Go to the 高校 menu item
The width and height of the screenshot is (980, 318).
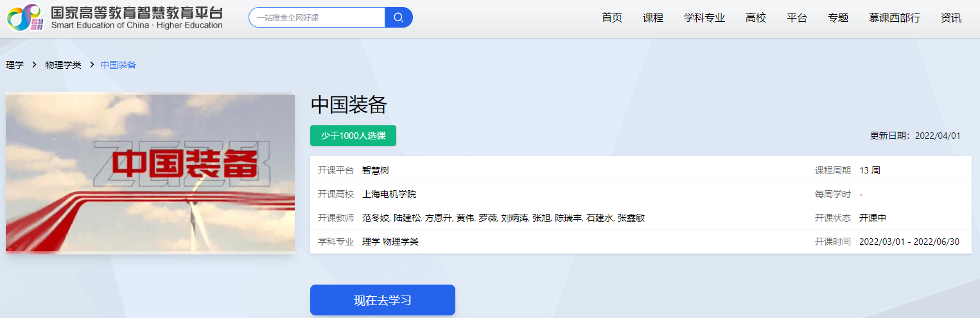(x=755, y=18)
